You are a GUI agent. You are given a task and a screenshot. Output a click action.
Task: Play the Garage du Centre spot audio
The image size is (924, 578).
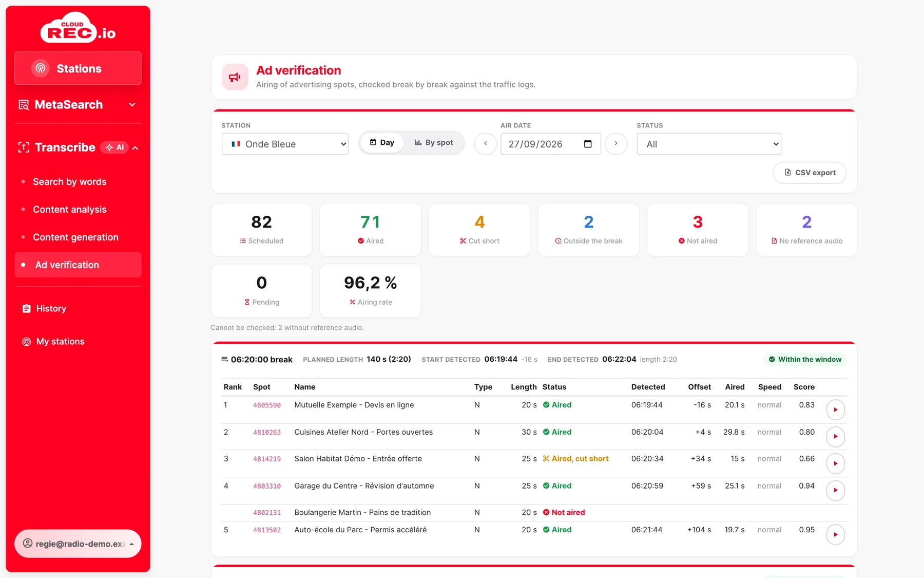[x=836, y=490]
